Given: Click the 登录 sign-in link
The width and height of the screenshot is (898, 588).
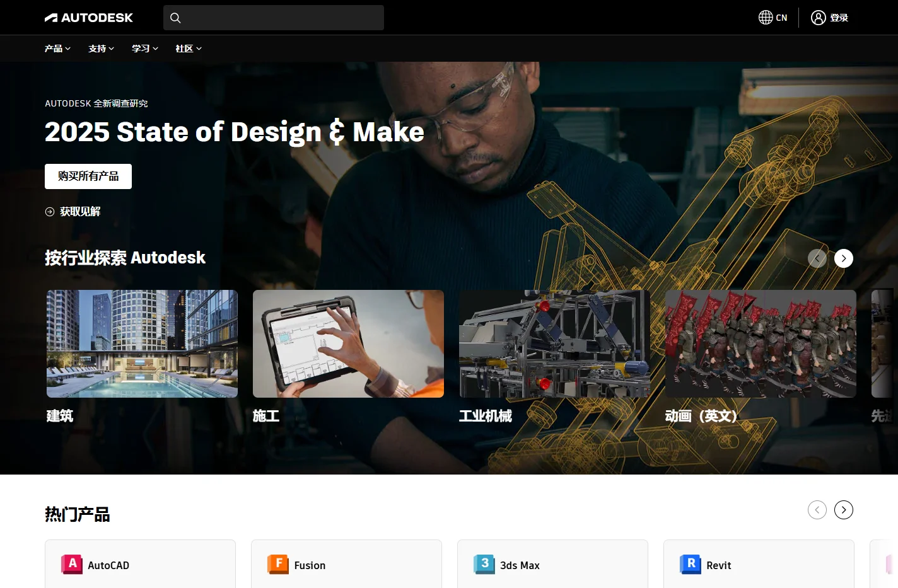Looking at the screenshot, I should [x=839, y=18].
